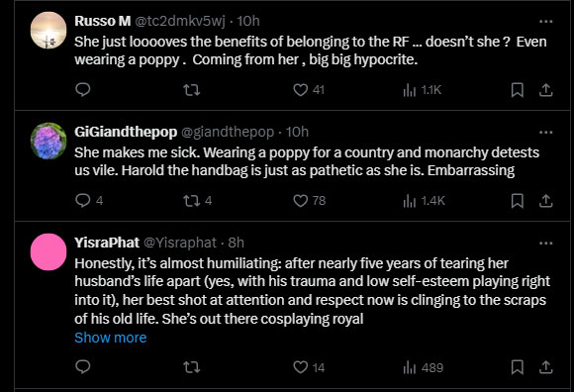Open more options for YisraPhat's tweet
The image size is (574, 392).
546,244
